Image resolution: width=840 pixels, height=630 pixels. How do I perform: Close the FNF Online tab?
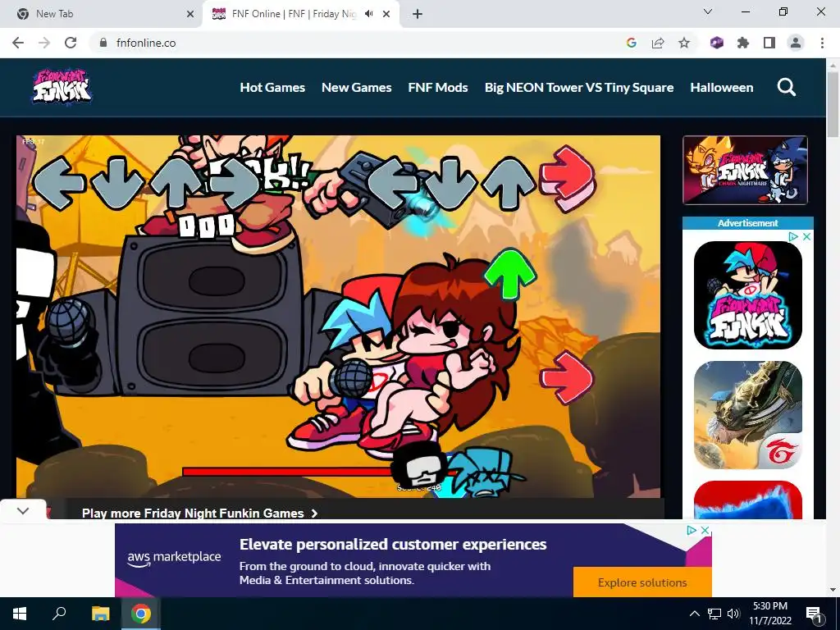[x=386, y=14]
